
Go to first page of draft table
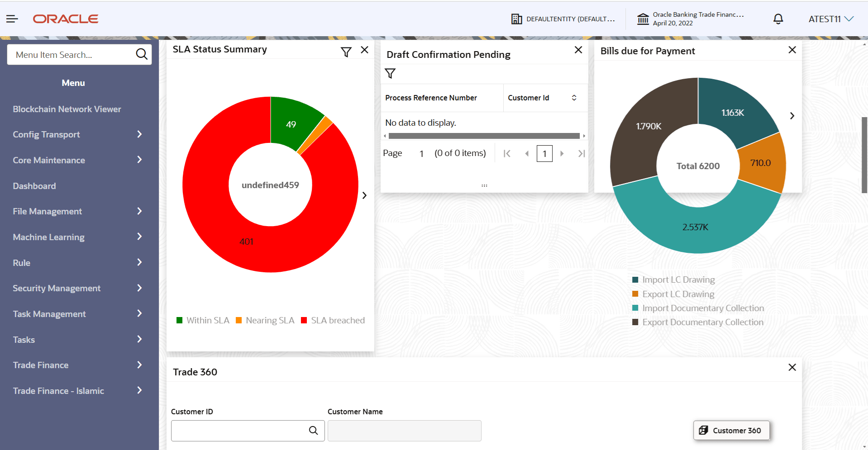point(507,154)
